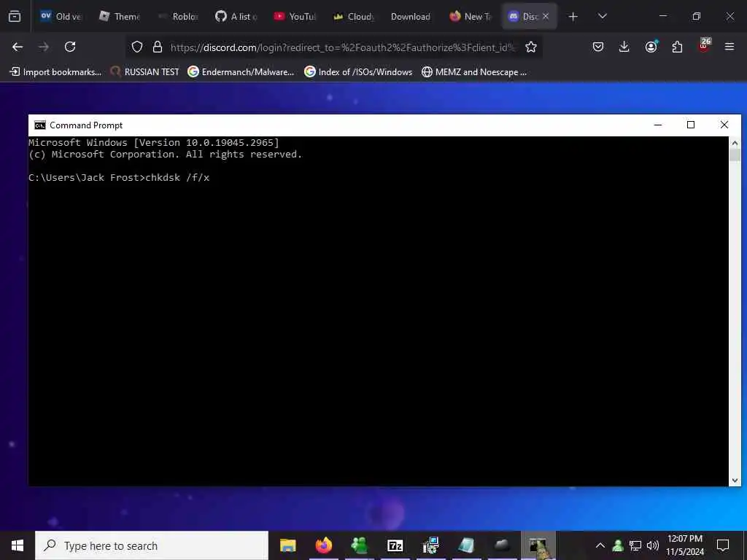Open the MEMZ and Noescape bookmark
Screen dimensions: 747x560
[474, 72]
